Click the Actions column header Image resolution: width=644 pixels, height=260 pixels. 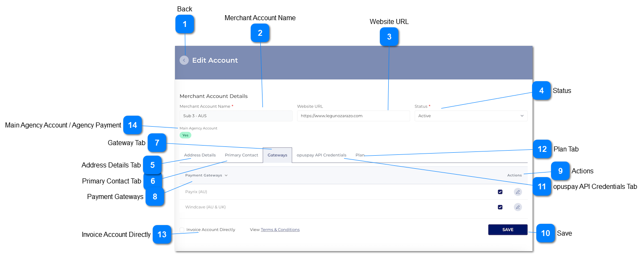coord(515,175)
